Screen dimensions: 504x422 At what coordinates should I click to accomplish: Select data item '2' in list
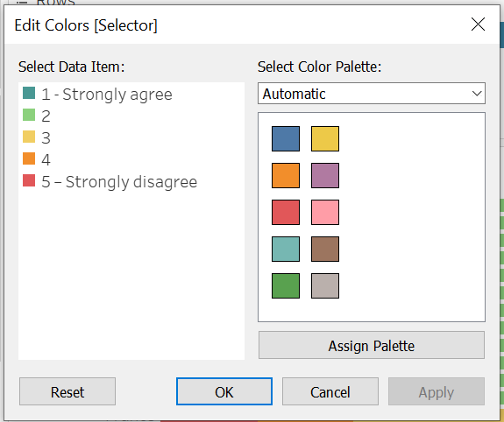(37, 116)
